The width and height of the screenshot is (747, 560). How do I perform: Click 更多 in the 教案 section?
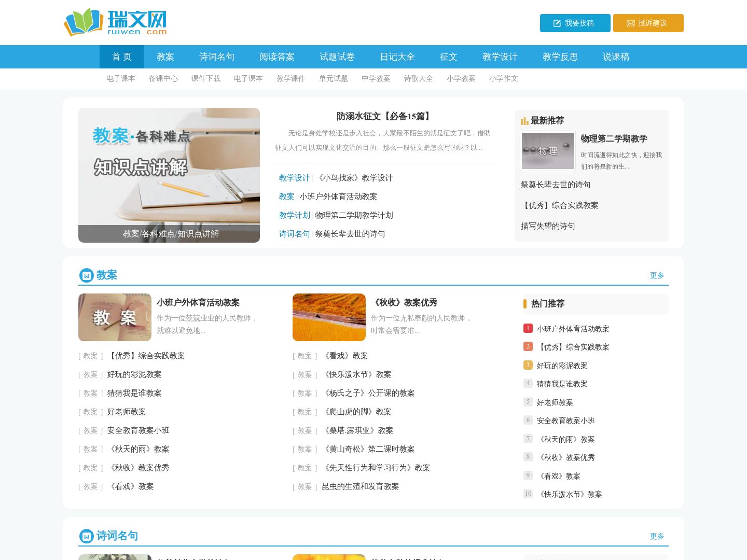click(x=657, y=275)
